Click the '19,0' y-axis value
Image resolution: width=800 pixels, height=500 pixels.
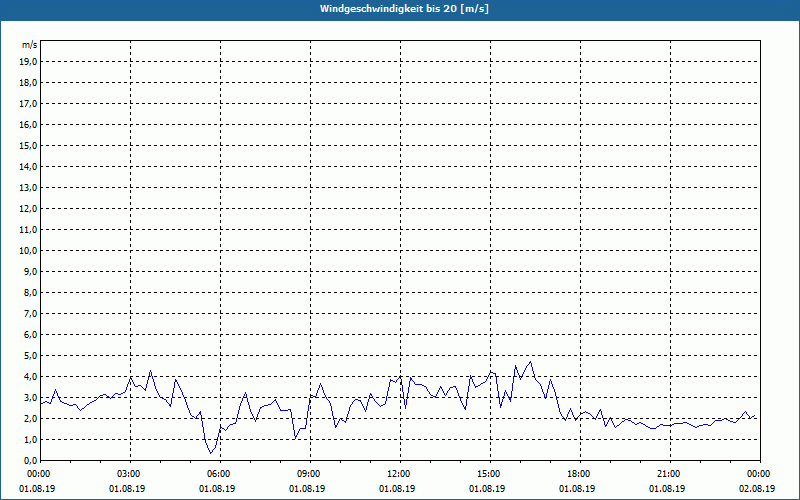coord(28,62)
